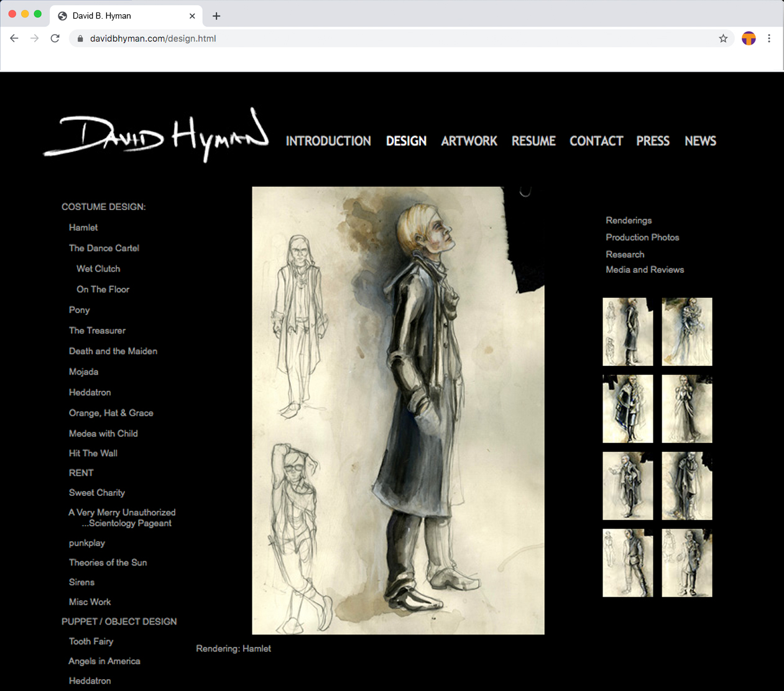784x691 pixels.
Task: Click the forward navigation arrow
Action: [x=34, y=38]
